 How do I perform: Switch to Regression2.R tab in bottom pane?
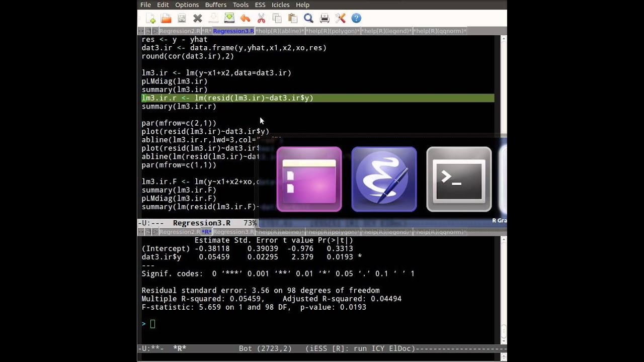pyautogui.click(x=180, y=232)
